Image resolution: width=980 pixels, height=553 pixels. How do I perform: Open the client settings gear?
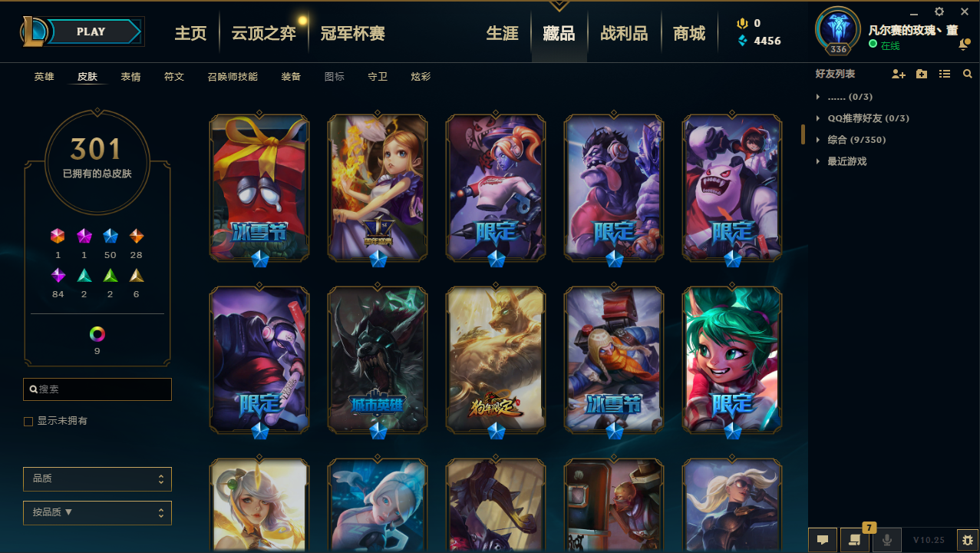click(x=939, y=12)
